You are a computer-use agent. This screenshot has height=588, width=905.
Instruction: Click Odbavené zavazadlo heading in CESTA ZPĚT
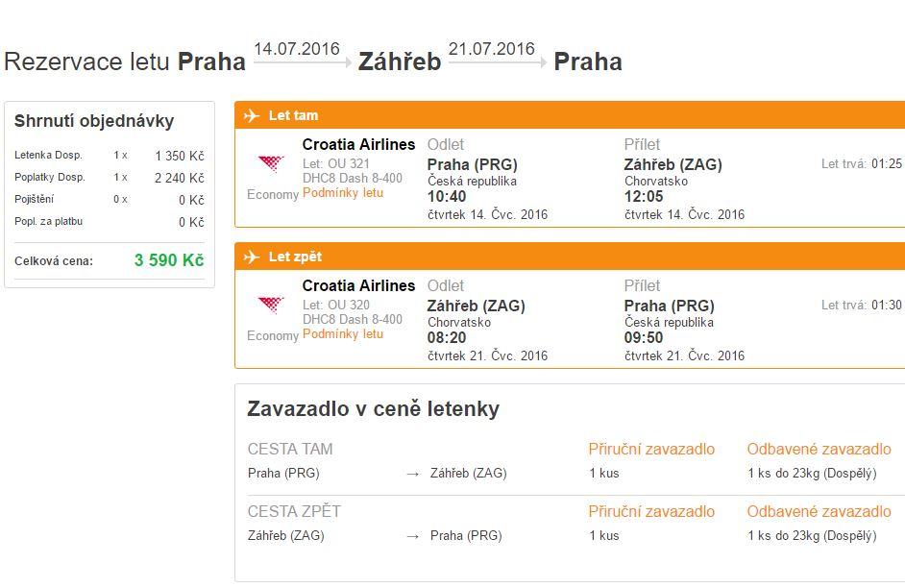coord(819,511)
